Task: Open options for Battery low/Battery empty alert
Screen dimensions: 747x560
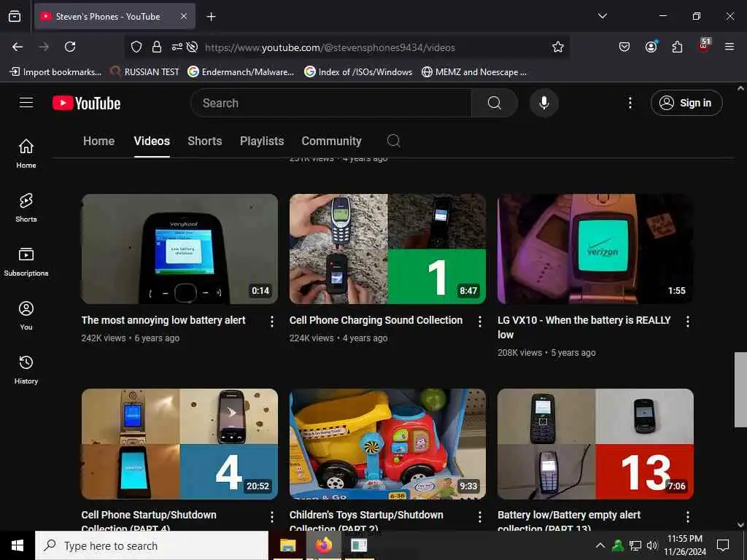Action: pos(687,517)
